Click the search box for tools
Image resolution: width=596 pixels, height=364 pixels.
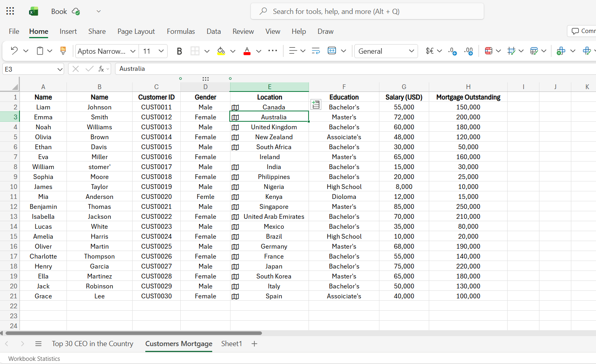coord(367,11)
